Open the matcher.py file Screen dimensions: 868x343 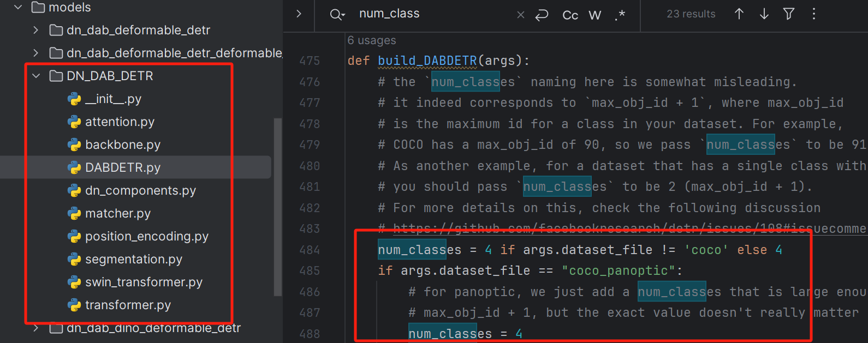click(x=118, y=213)
